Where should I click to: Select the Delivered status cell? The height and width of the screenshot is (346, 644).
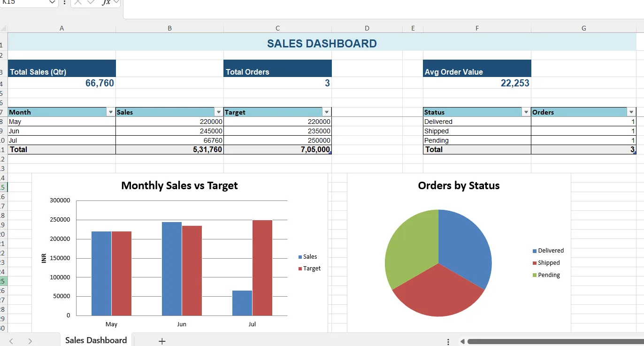pos(477,122)
